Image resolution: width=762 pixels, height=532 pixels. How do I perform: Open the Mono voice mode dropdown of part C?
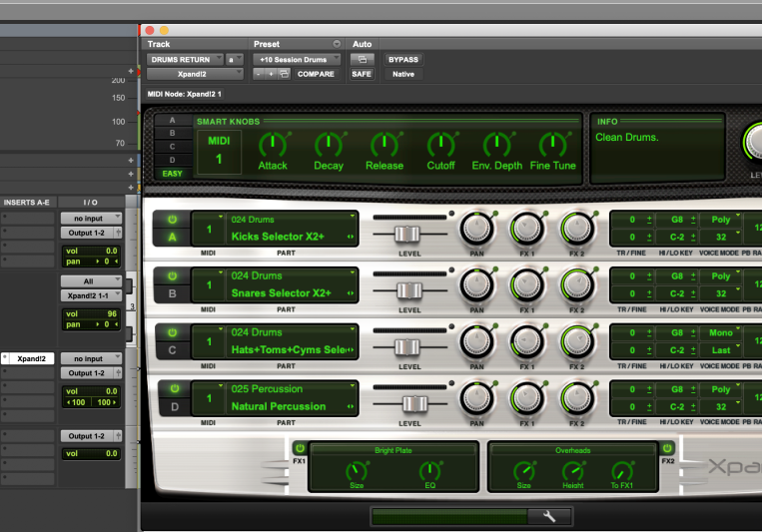click(722, 332)
